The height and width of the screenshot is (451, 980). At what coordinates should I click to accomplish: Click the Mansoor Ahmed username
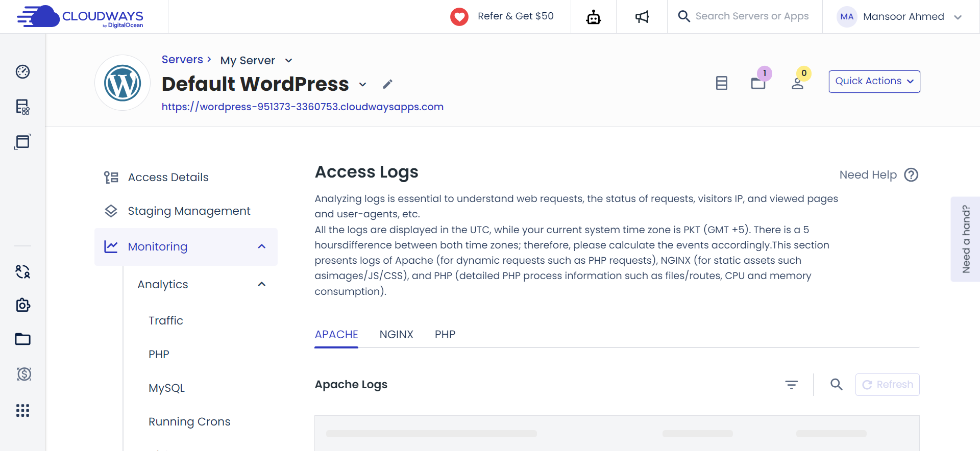coord(903,16)
